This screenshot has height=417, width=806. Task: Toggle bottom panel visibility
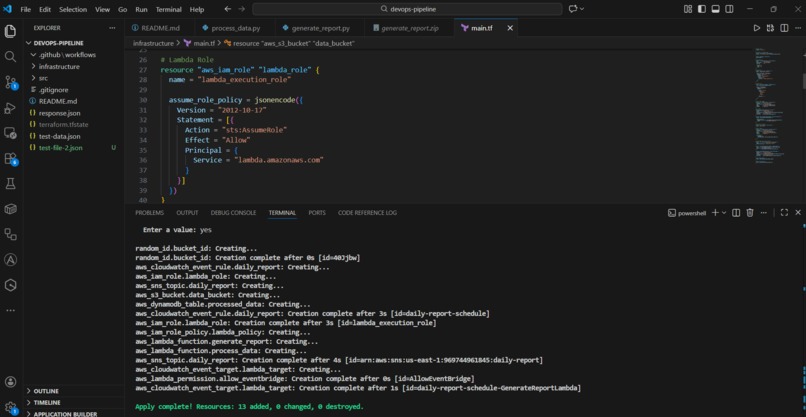coord(716,9)
